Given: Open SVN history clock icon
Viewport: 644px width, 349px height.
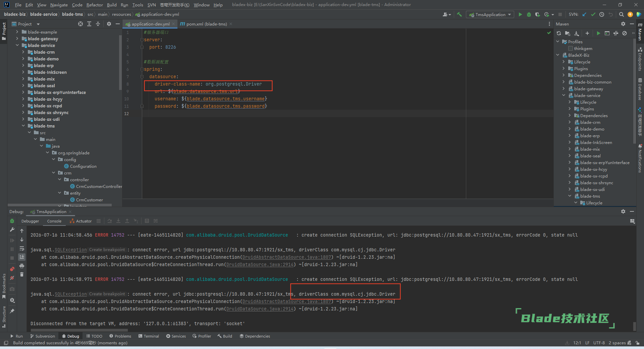Looking at the screenshot, I should click(602, 14).
